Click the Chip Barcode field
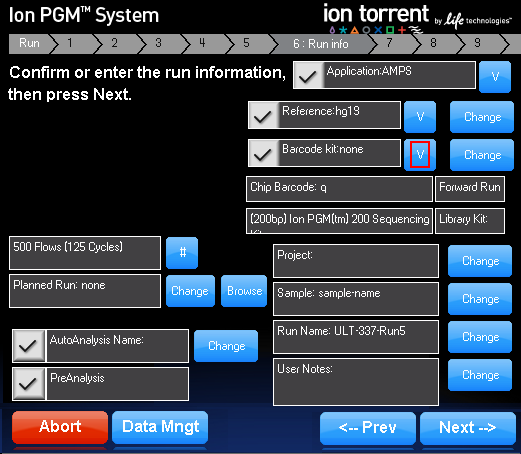The height and width of the screenshot is (454, 521). 339,189
